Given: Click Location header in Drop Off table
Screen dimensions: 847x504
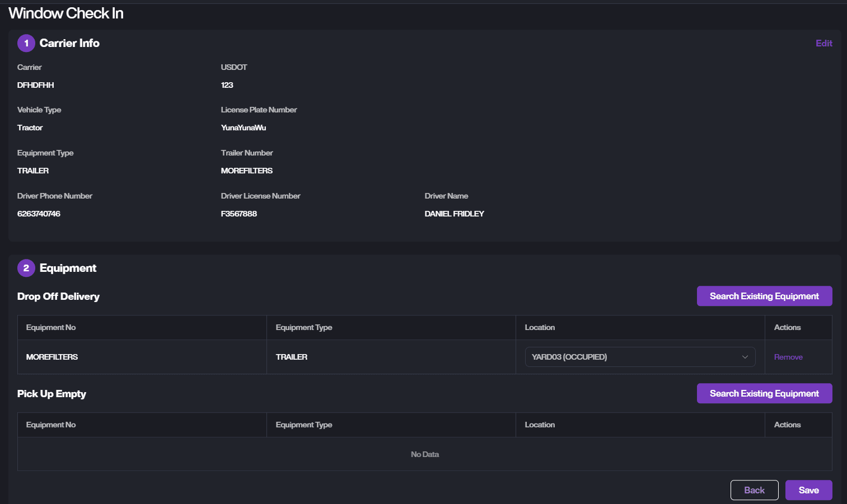Looking at the screenshot, I should click(540, 327).
